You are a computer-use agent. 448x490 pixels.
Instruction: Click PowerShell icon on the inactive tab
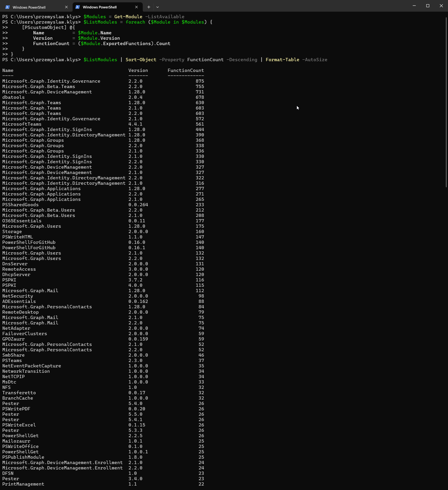7,7
